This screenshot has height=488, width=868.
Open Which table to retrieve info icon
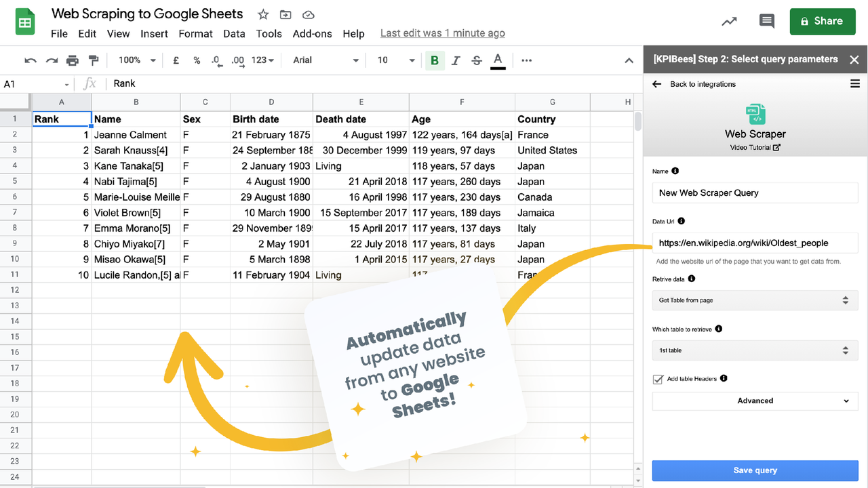tap(718, 329)
